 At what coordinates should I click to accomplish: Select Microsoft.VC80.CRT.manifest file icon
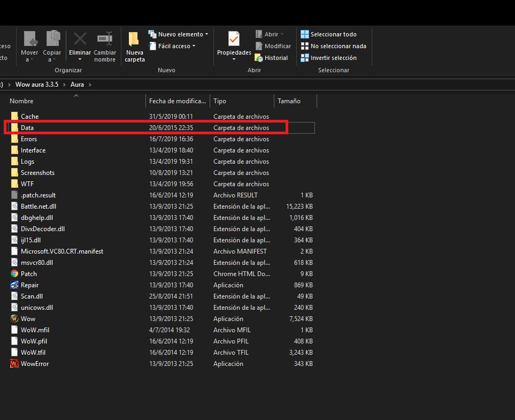point(14,251)
